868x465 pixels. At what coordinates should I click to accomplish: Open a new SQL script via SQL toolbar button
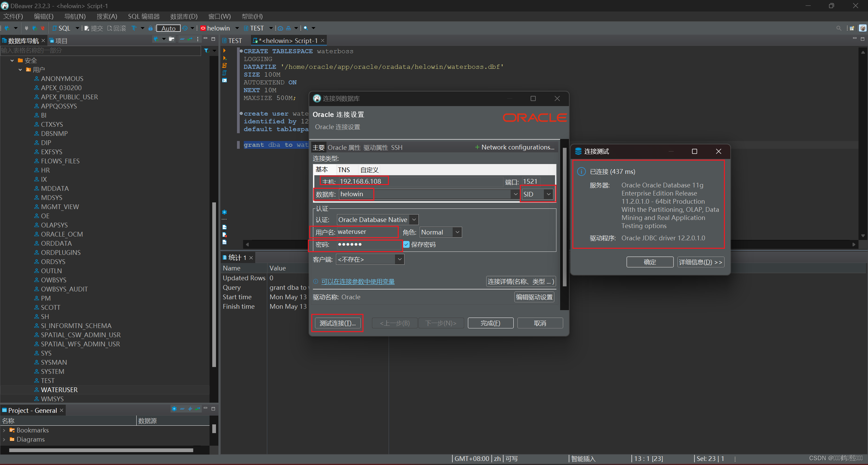pyautogui.click(x=61, y=28)
